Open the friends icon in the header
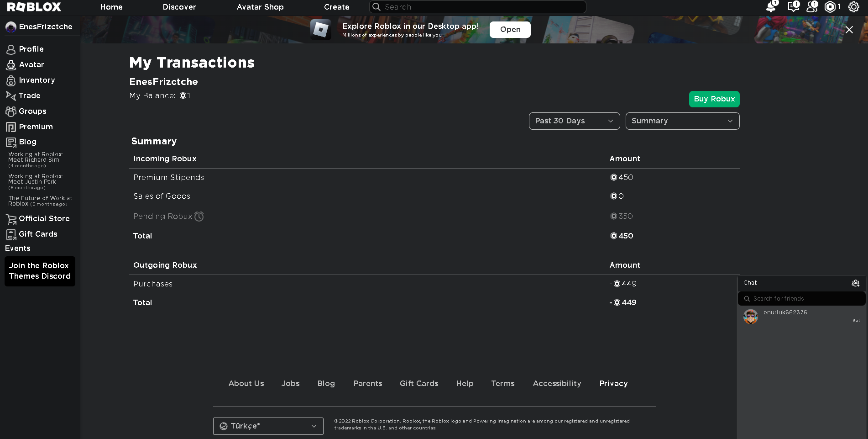The height and width of the screenshot is (439, 868). pos(812,6)
